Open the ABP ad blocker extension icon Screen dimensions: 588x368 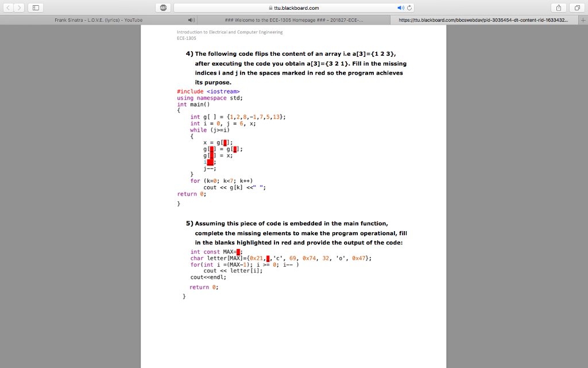pos(163,7)
